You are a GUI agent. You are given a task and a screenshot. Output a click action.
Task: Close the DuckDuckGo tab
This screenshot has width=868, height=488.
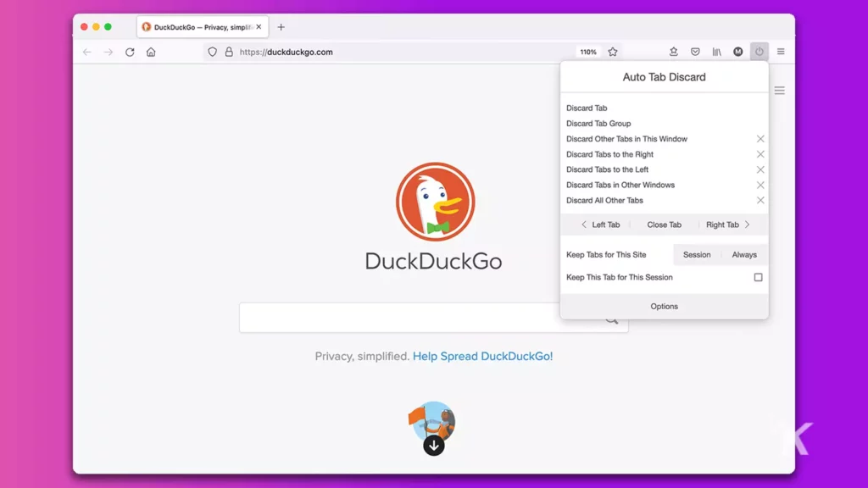(259, 26)
